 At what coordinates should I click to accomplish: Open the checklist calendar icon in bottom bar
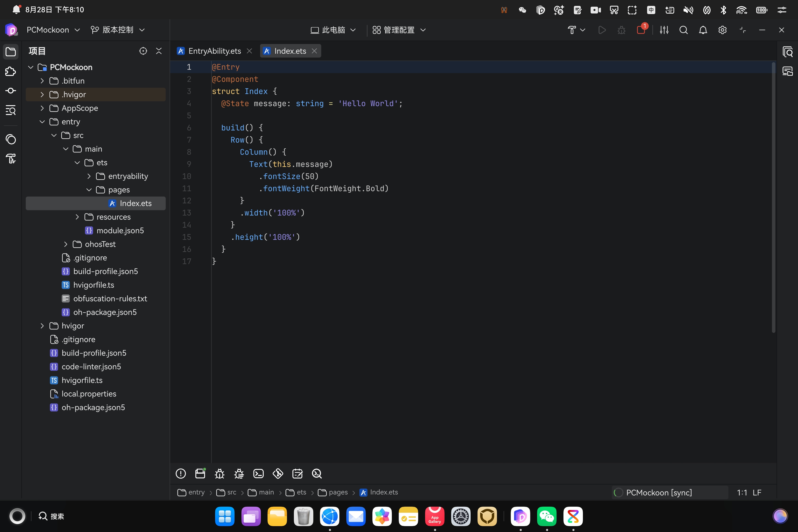297,473
